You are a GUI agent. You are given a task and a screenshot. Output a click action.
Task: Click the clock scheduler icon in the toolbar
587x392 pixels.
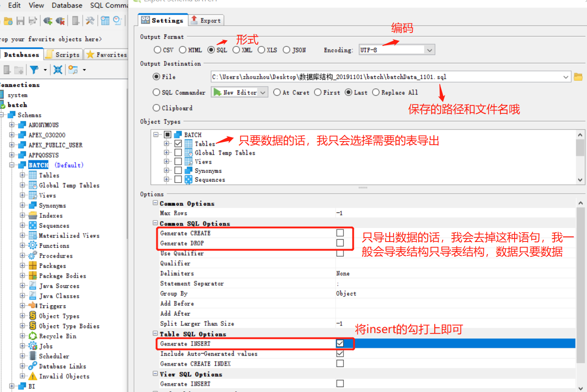117,20
